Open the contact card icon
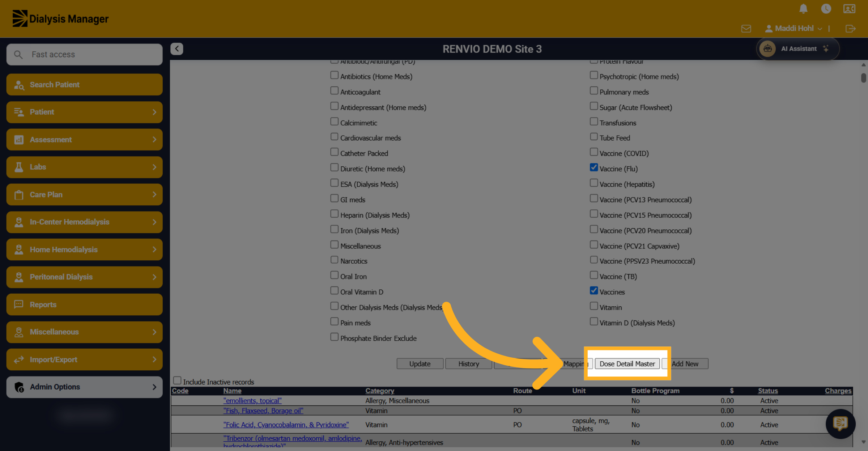 tap(849, 9)
